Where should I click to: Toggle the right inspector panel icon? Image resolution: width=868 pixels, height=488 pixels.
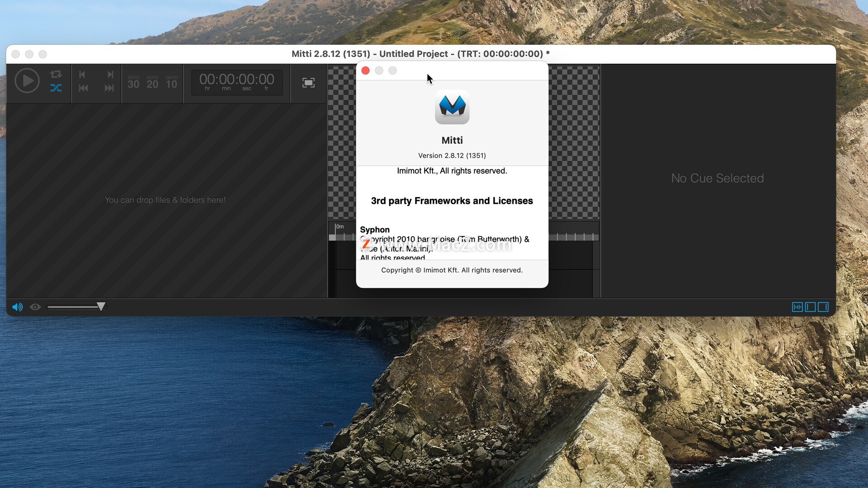tap(823, 307)
